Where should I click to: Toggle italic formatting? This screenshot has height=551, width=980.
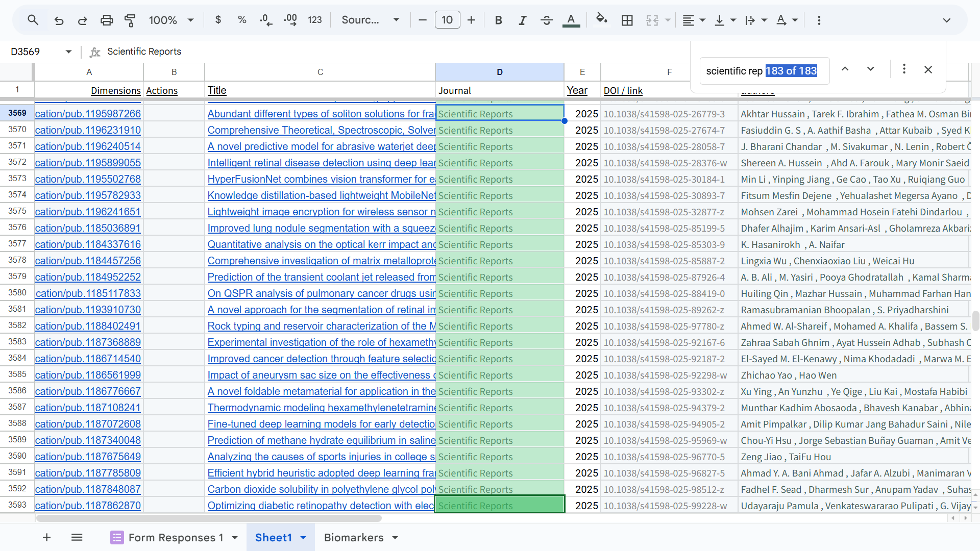coord(522,20)
